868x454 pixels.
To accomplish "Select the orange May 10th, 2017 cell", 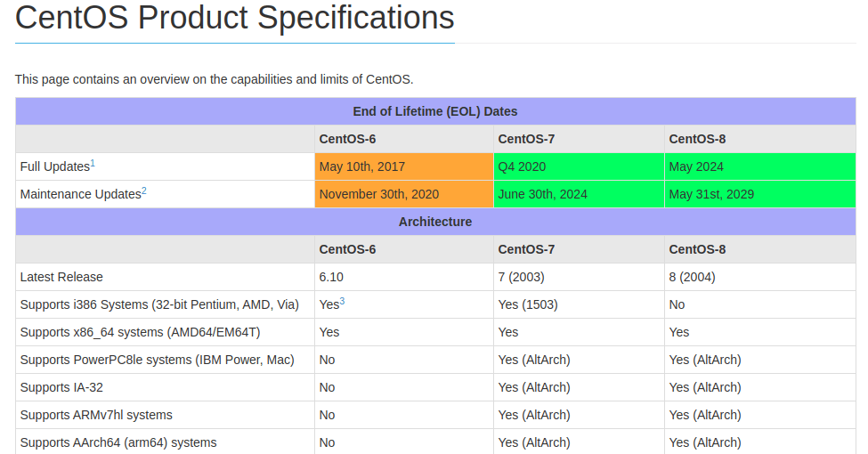I will [404, 166].
